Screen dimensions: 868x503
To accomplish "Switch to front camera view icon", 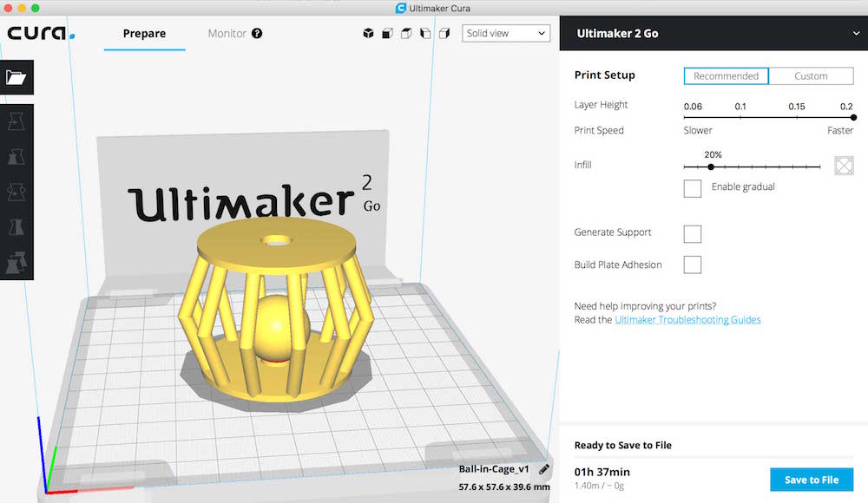I will click(387, 33).
